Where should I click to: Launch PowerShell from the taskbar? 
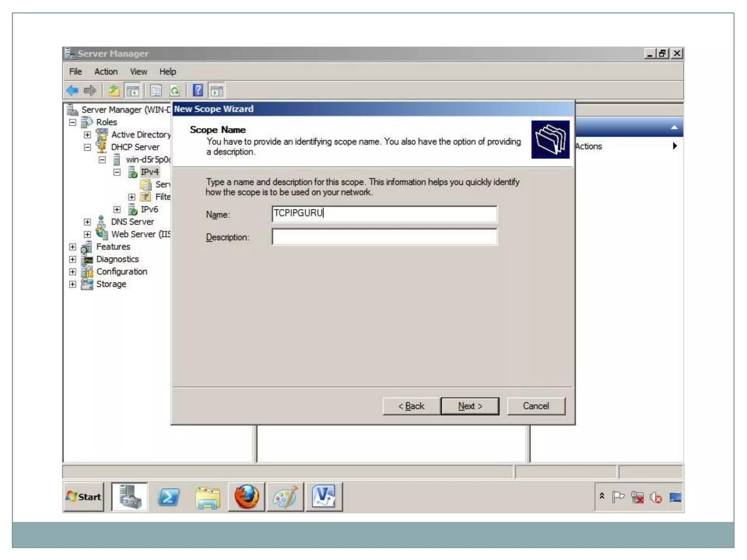169,497
